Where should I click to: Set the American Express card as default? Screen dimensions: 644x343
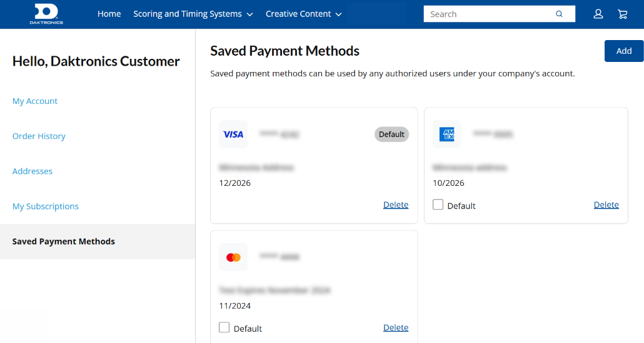pyautogui.click(x=438, y=205)
